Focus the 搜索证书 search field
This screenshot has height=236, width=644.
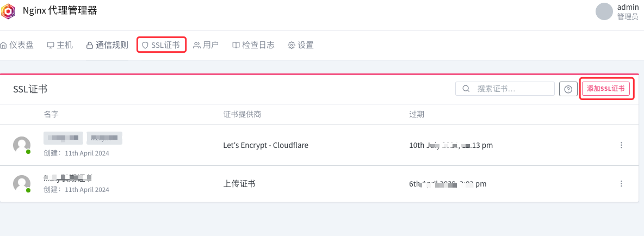[x=505, y=89]
